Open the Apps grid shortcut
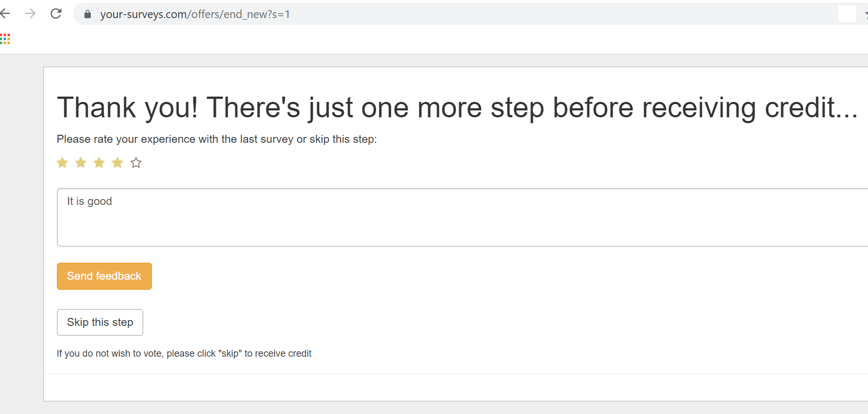Viewport: 868px width, 414px height. pos(5,39)
